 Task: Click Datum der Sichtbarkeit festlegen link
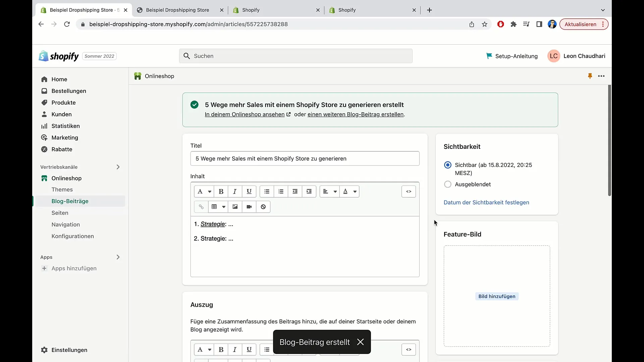tap(487, 202)
